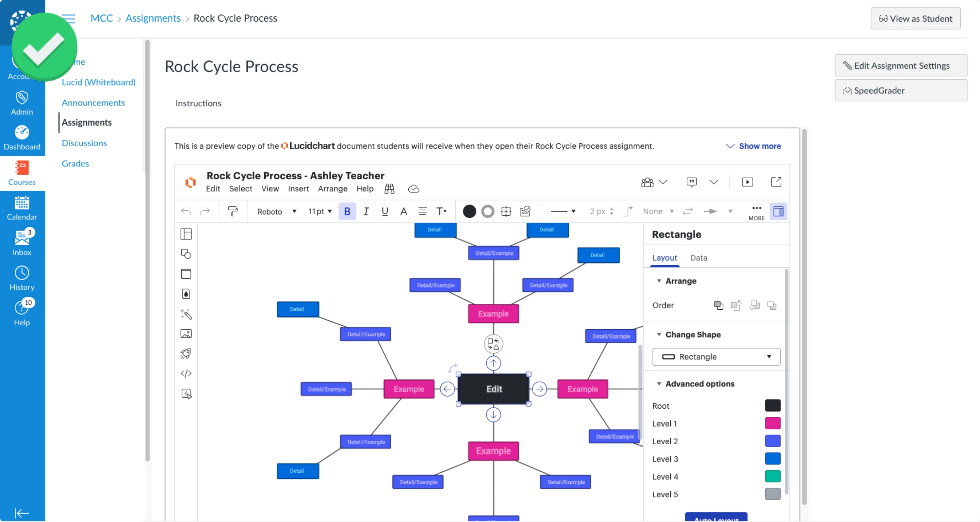Switch to the Data tab
This screenshot has height=522, width=980.
(x=698, y=258)
